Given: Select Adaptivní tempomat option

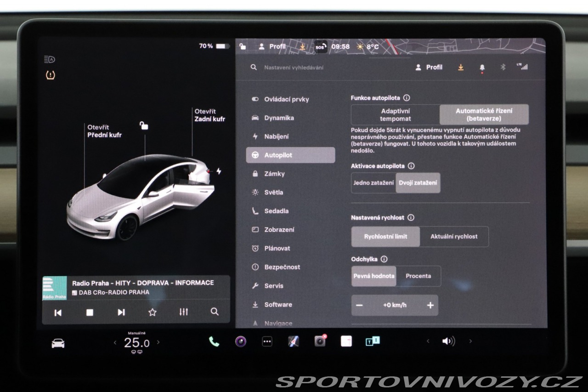Looking at the screenshot, I should tap(395, 114).
